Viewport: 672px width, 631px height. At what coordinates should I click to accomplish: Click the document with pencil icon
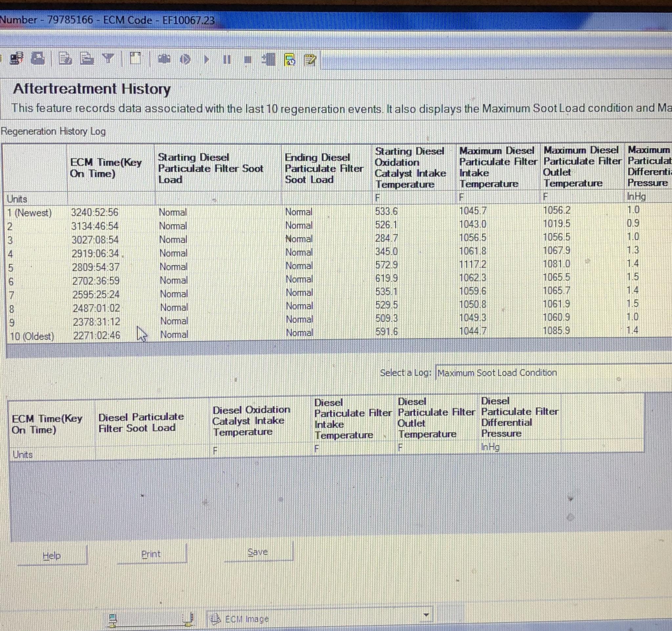pyautogui.click(x=65, y=59)
